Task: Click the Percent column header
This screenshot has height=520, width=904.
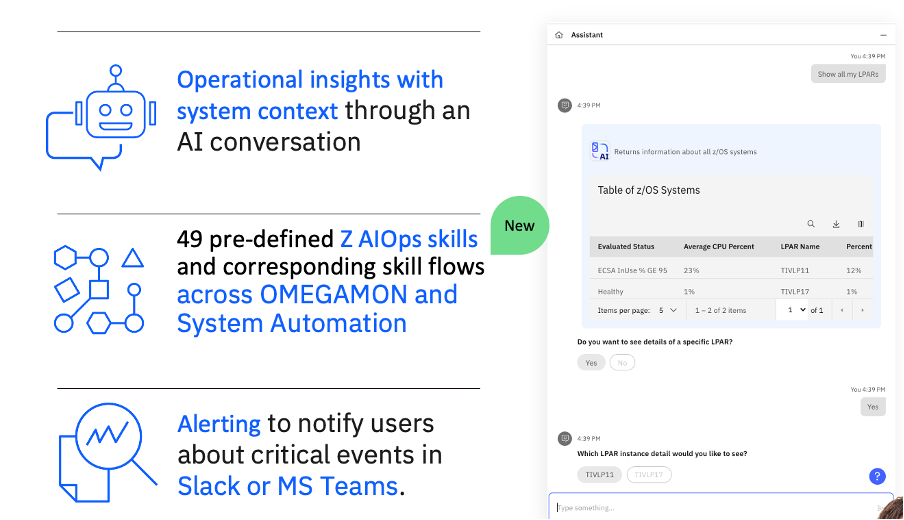Action: tap(859, 246)
